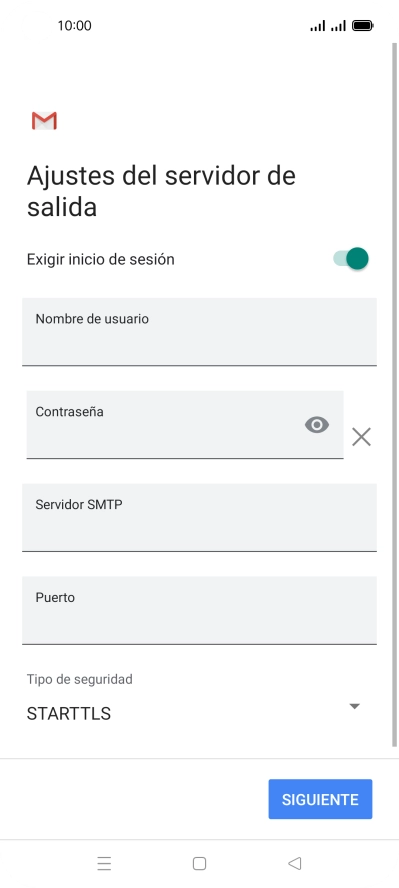
Task: Disable the Exigir inicio de sesión switch
Action: pos(351,259)
